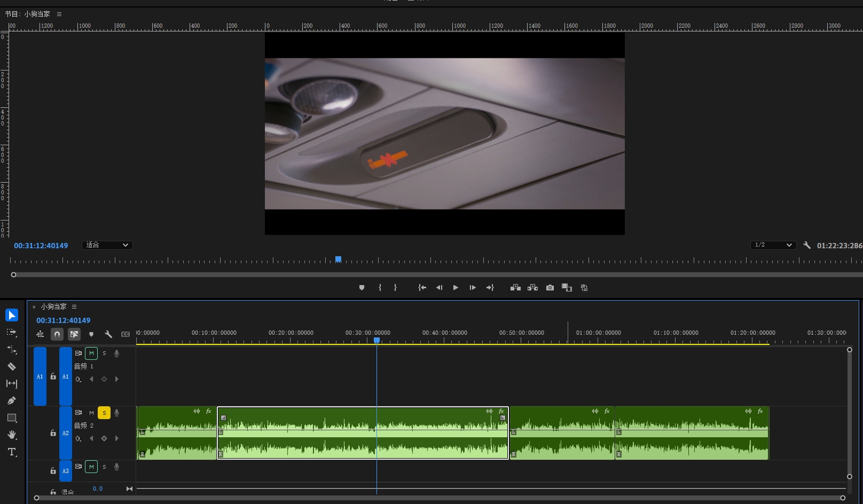Viewport: 863px width, 504px height.
Task: Click the Lift button in program monitor
Action: (x=515, y=288)
